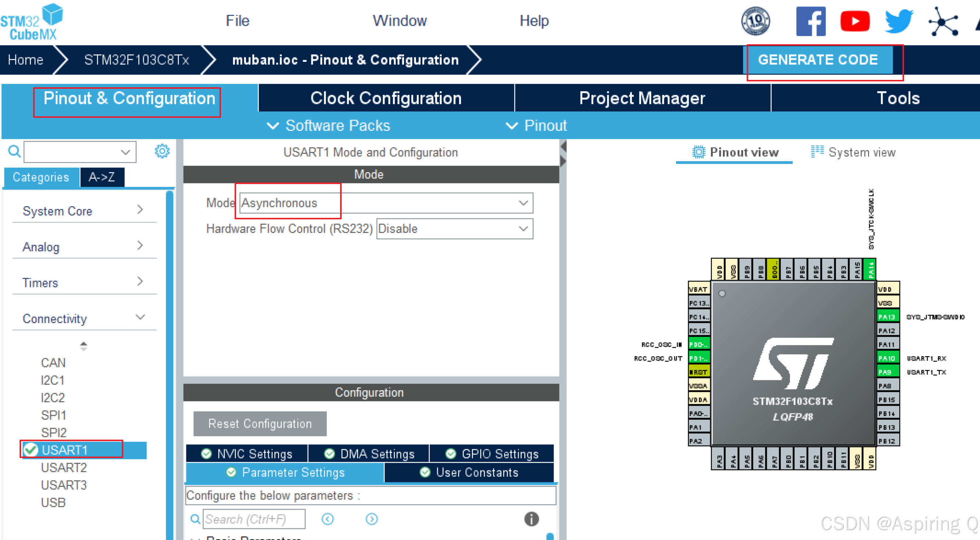Open the YouTube icon link
The width and height of the screenshot is (980, 540).
855,21
